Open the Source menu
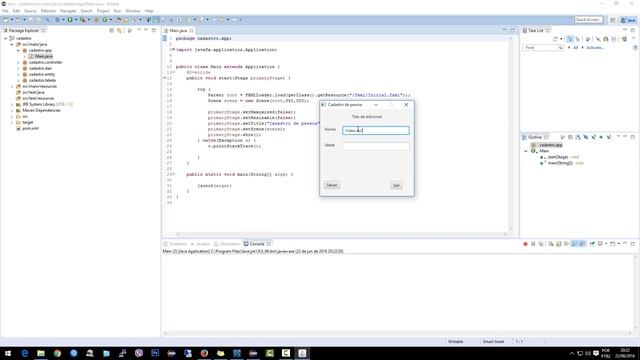This screenshot has height=360, width=640. click(x=30, y=11)
